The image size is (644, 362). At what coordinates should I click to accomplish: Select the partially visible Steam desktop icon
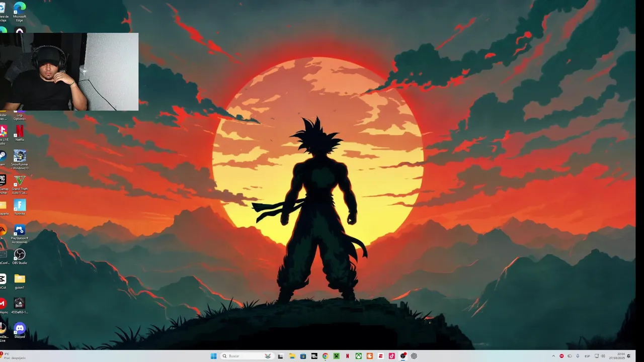(3, 159)
